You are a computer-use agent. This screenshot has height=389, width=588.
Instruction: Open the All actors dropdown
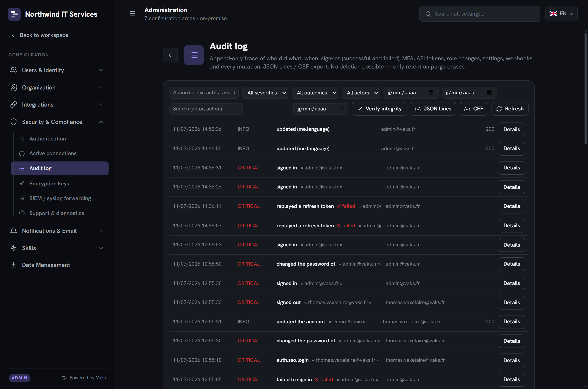361,93
